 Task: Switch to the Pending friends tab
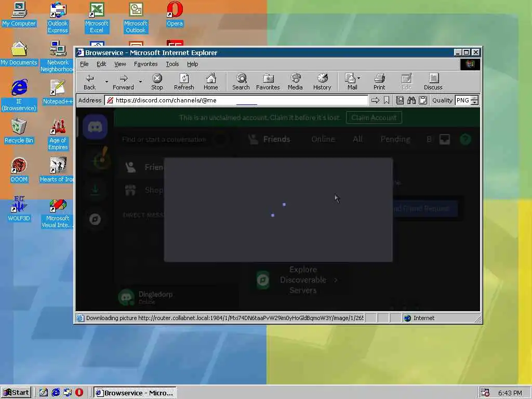[x=395, y=139]
